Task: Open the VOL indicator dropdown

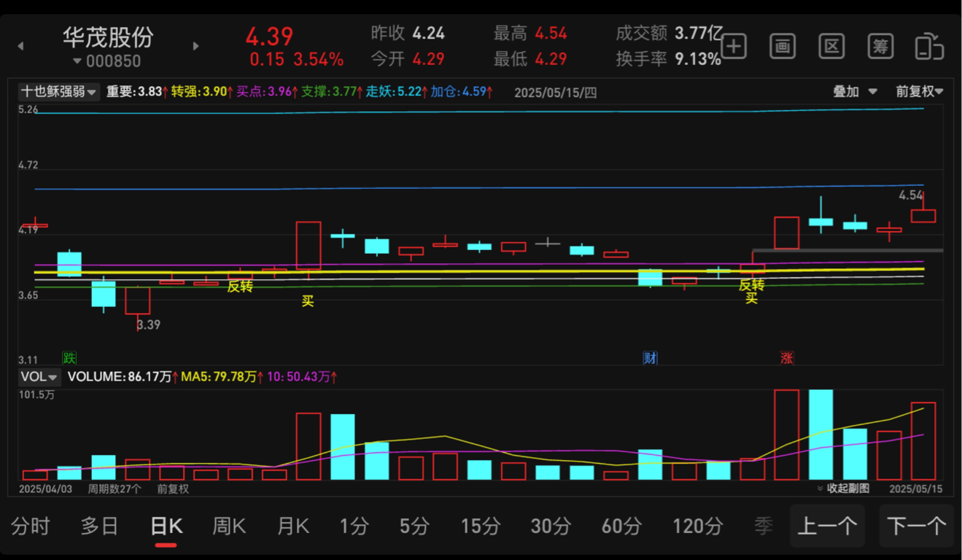Action: [39, 377]
